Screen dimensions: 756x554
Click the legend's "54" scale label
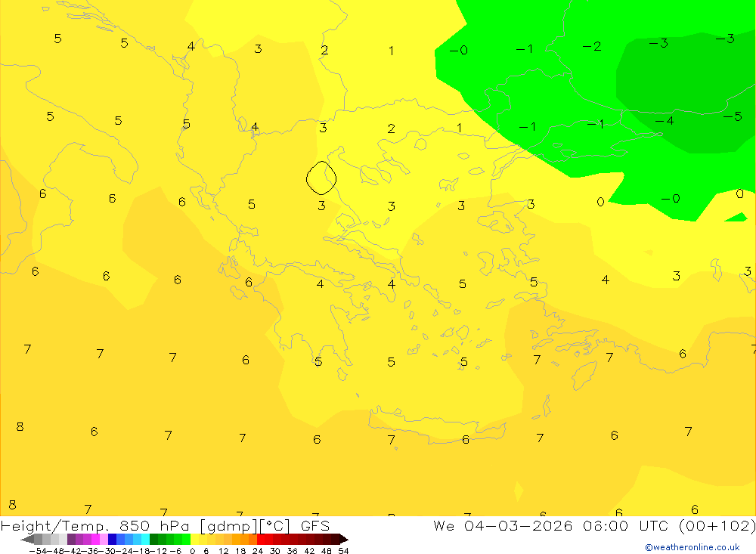pyautogui.click(x=343, y=551)
